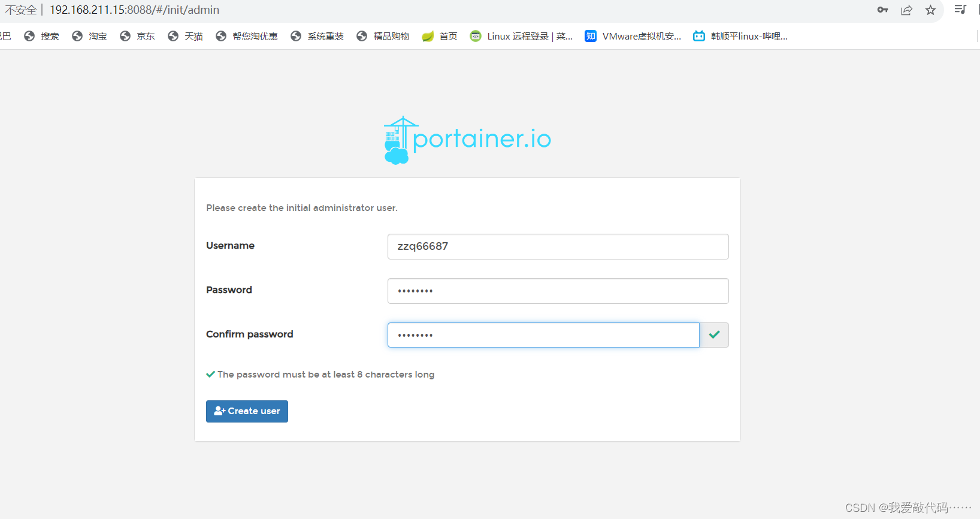
Task: Click the Username label
Action: (230, 246)
